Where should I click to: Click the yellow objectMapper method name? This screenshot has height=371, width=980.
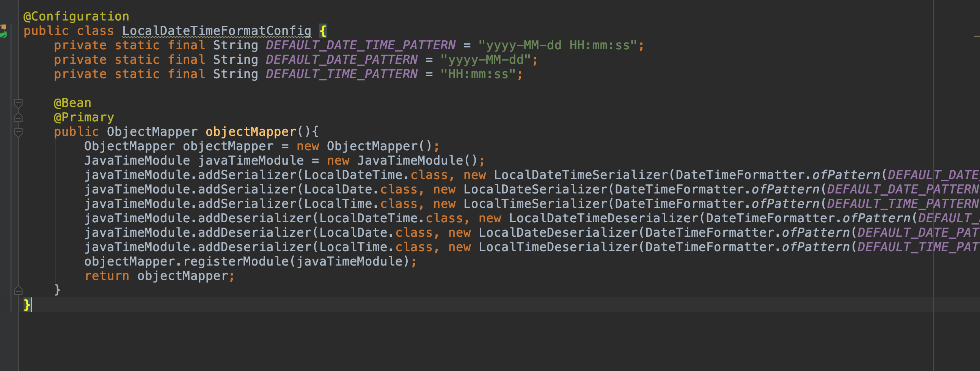coord(251,132)
